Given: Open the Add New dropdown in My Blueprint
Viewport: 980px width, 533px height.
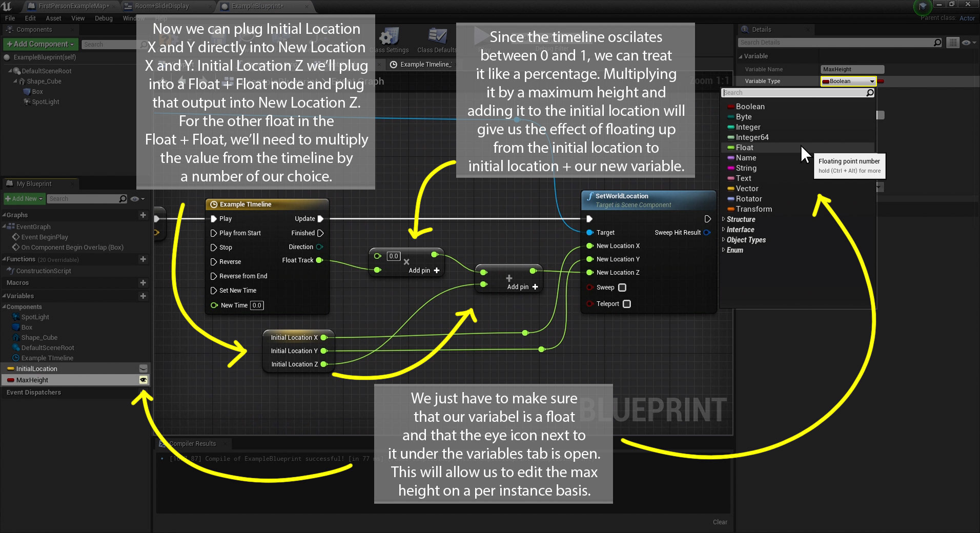Looking at the screenshot, I should [x=24, y=199].
